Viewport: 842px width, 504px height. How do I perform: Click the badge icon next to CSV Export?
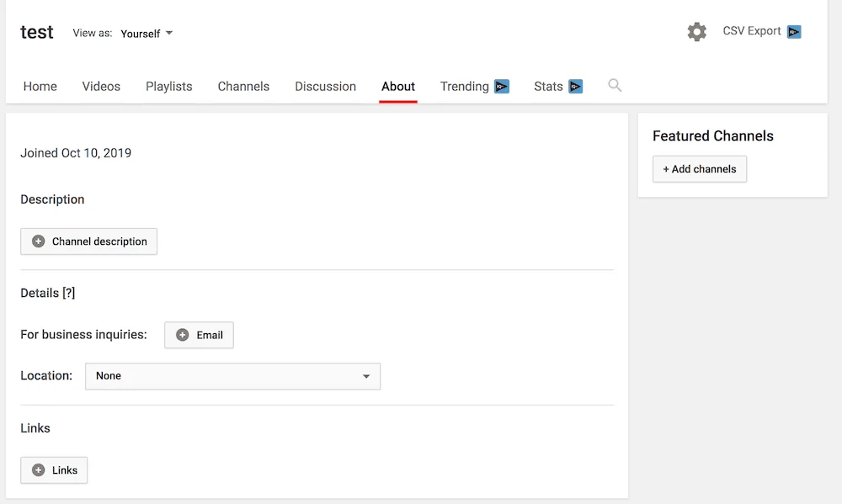pyautogui.click(x=794, y=32)
